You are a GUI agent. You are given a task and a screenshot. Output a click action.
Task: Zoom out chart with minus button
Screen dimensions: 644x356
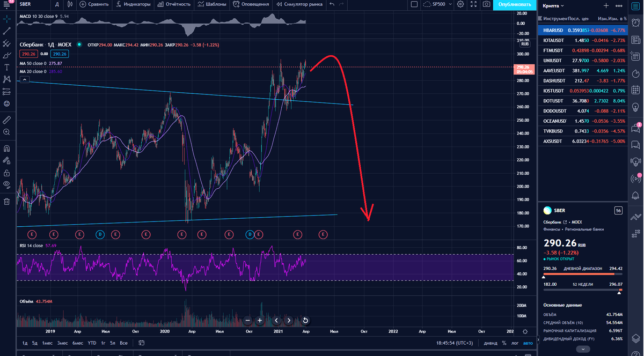248,320
